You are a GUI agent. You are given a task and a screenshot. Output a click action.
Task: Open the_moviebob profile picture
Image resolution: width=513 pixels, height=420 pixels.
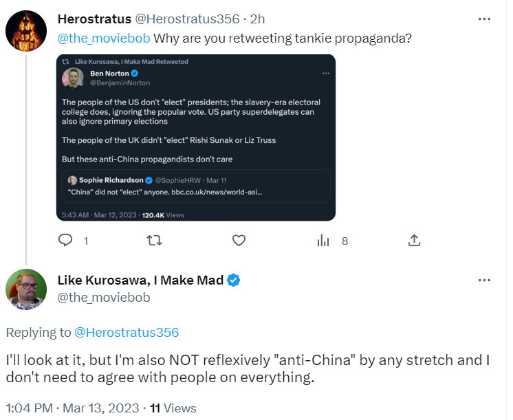26,289
